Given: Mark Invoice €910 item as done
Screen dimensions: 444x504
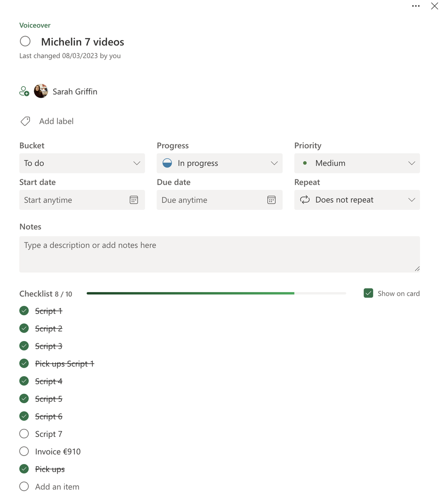Looking at the screenshot, I should click(24, 452).
